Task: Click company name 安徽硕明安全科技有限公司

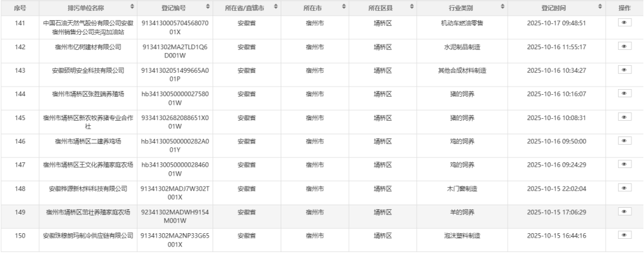Action: click(88, 70)
